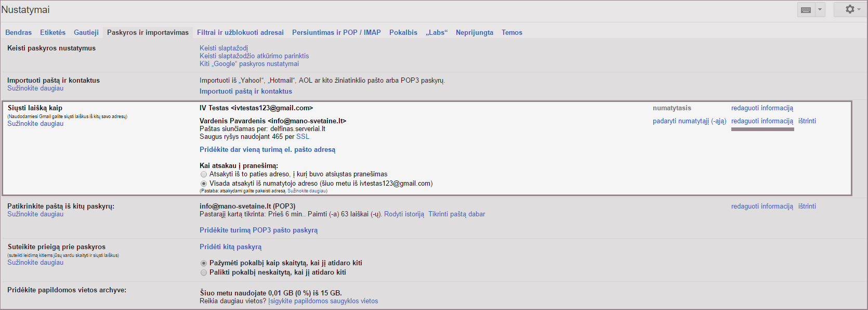
Task: Click 'Tikrinti paštą dabar' link
Action: coord(456,214)
